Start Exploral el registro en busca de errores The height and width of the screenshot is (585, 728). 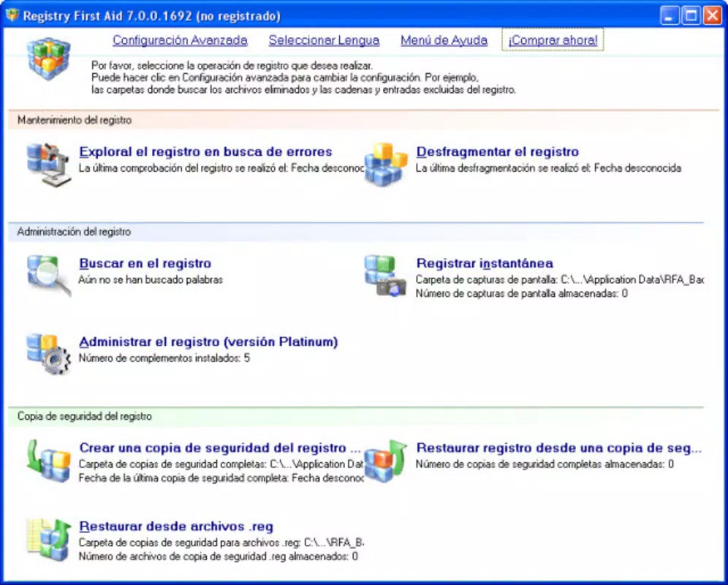click(205, 152)
